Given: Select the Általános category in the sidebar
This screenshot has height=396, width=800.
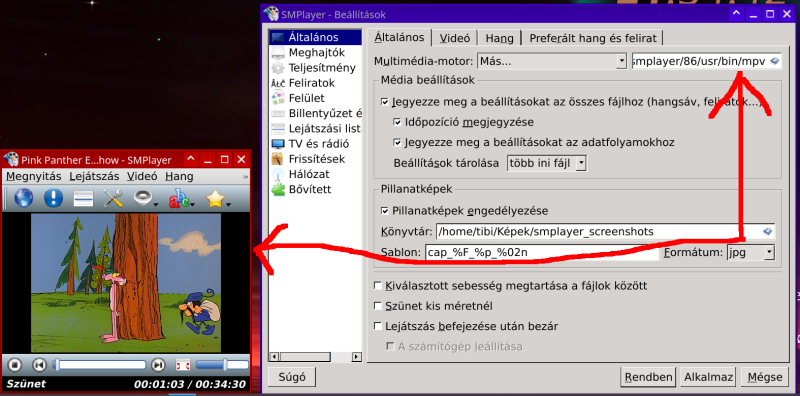Looking at the screenshot, I should point(315,37).
